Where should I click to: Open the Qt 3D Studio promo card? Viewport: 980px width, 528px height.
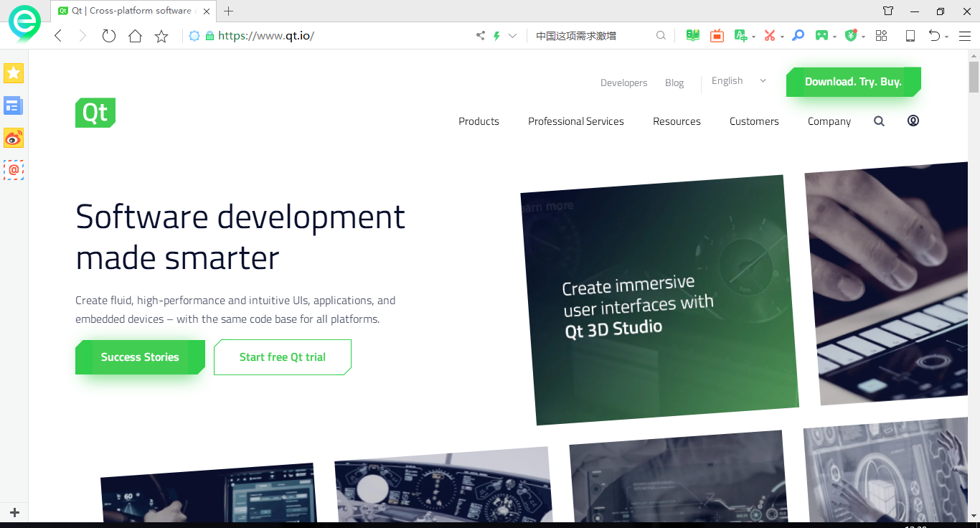pyautogui.click(x=659, y=300)
